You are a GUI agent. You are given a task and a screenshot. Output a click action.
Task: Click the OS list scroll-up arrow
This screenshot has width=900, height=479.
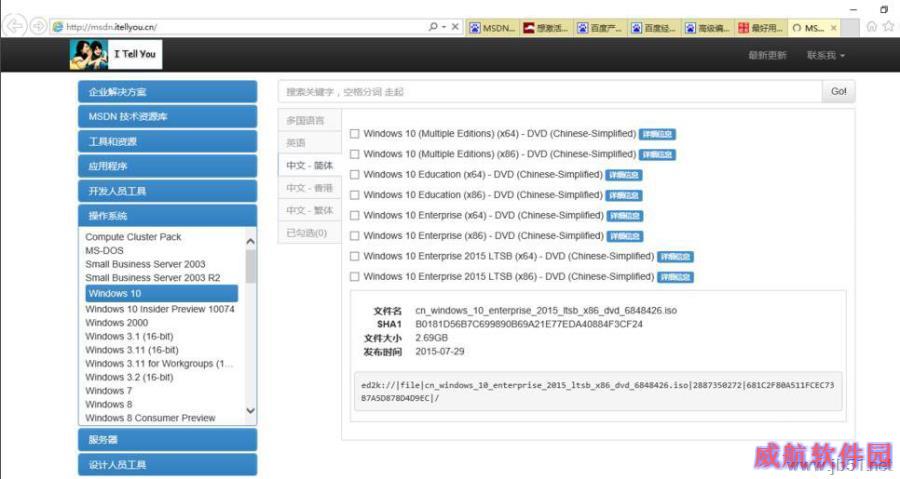tap(250, 242)
